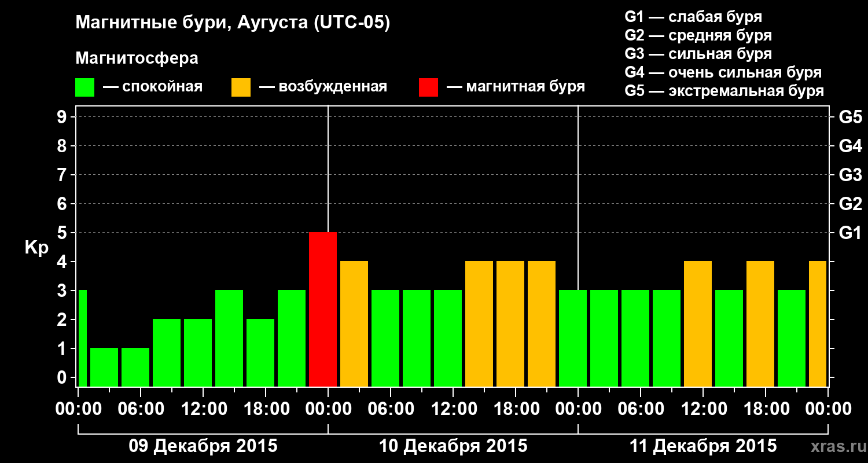Click the green 'спокойная' legend swatch
This screenshot has height=463, width=868.
click(85, 87)
